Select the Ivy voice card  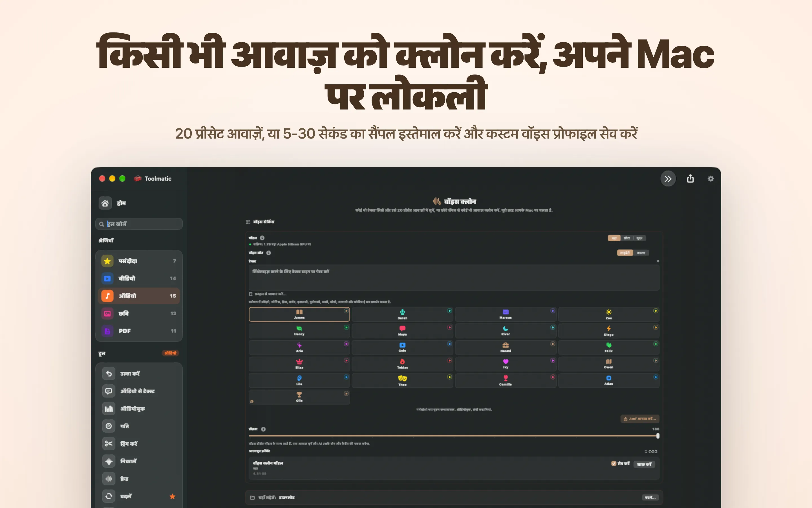(x=505, y=364)
